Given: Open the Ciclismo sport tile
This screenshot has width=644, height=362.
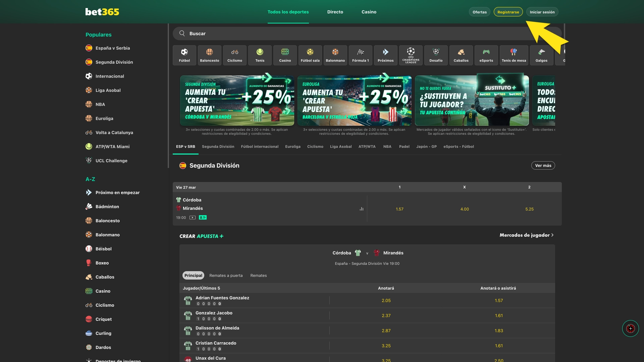Looking at the screenshot, I should click(x=234, y=55).
